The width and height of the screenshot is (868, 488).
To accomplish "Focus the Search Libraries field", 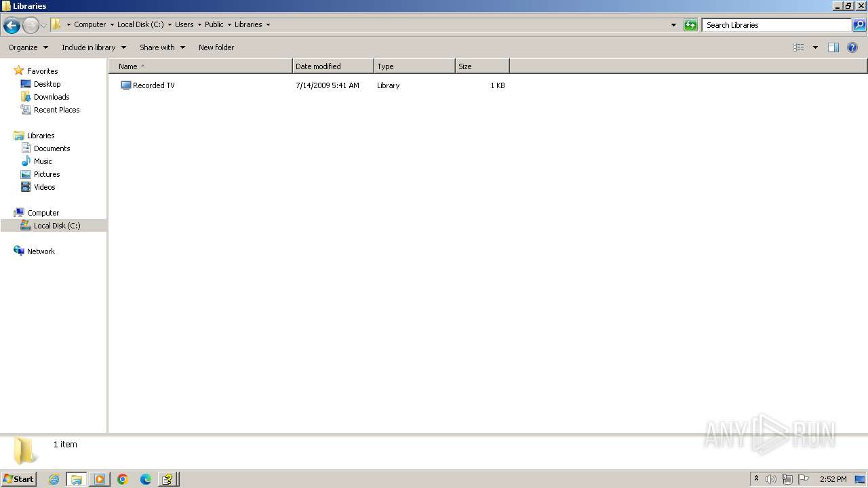I will click(776, 25).
